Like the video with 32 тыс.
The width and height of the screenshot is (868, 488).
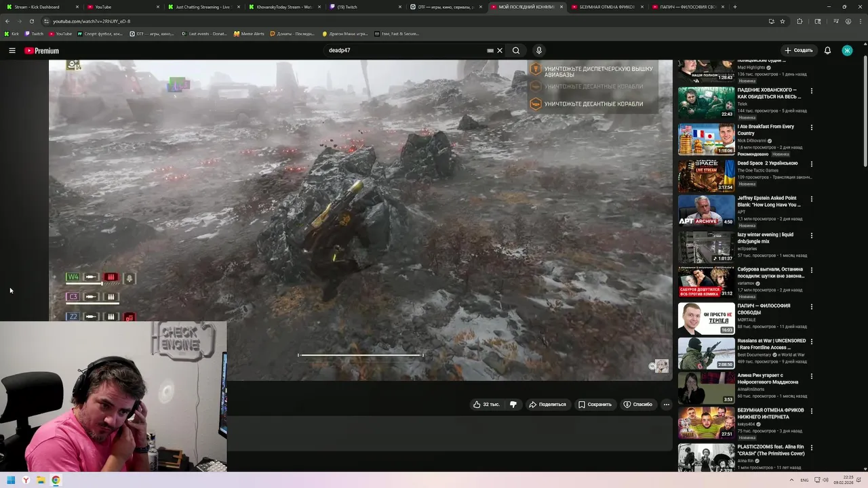click(487, 405)
